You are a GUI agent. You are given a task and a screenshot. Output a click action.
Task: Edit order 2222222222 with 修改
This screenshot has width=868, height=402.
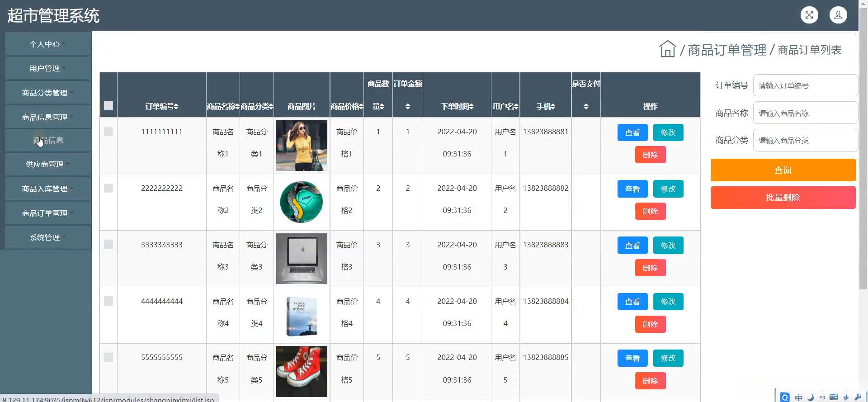[668, 189]
